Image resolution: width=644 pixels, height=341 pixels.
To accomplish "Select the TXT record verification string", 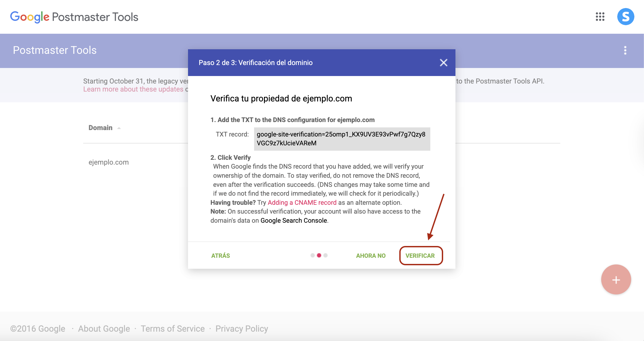I will click(342, 139).
